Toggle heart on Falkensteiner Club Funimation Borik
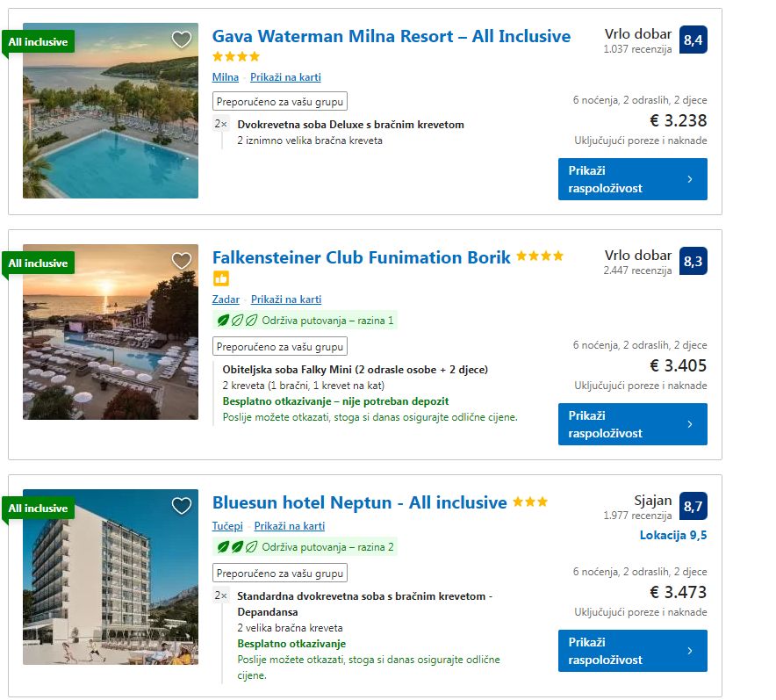 tap(182, 261)
